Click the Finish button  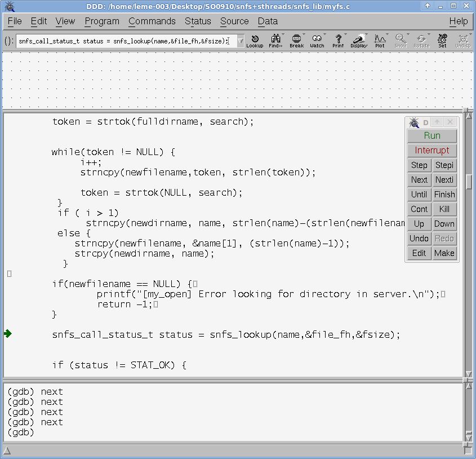click(x=444, y=194)
